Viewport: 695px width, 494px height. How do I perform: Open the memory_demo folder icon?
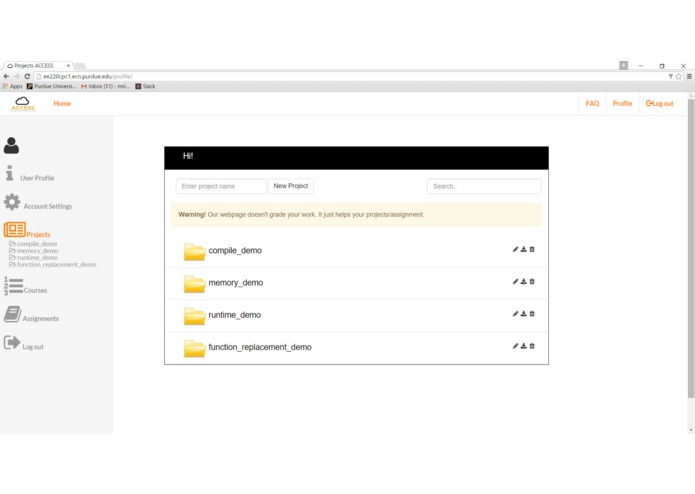(195, 284)
